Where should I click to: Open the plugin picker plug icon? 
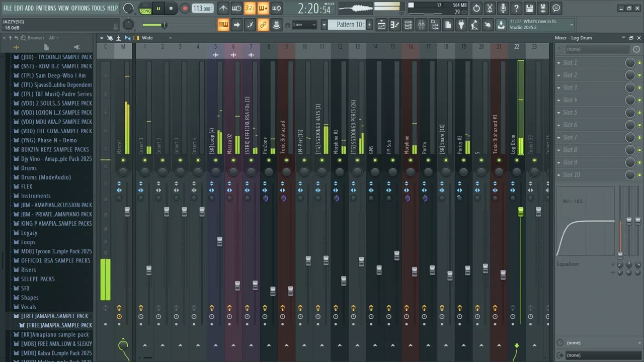click(461, 25)
